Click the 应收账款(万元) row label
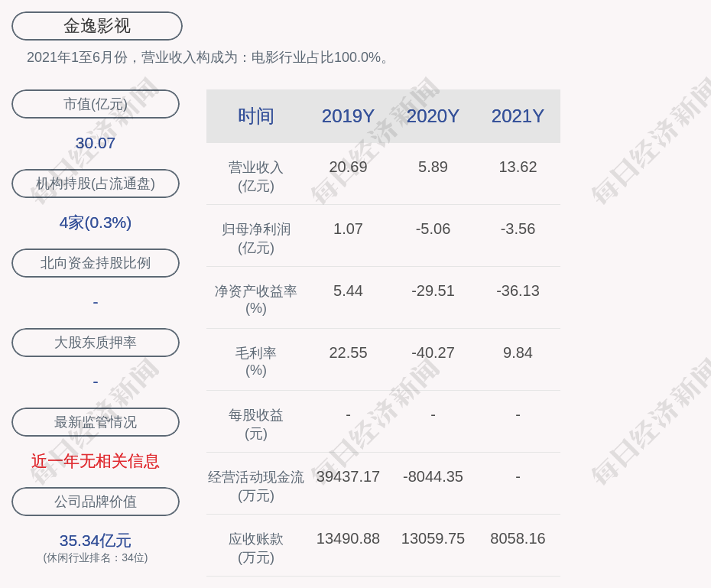Screen dimensions: 711x588 256,548
